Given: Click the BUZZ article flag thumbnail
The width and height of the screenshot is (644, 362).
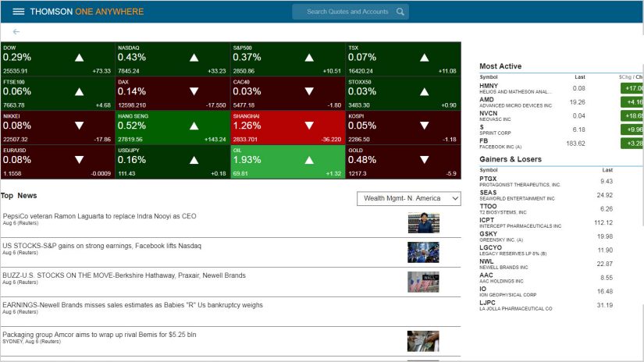Looking at the screenshot, I should [423, 282].
